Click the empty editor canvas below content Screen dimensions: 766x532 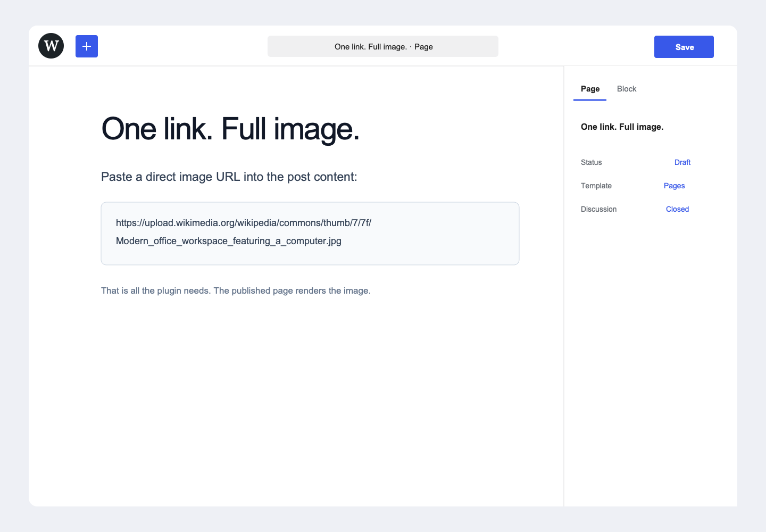pyautogui.click(x=296, y=404)
